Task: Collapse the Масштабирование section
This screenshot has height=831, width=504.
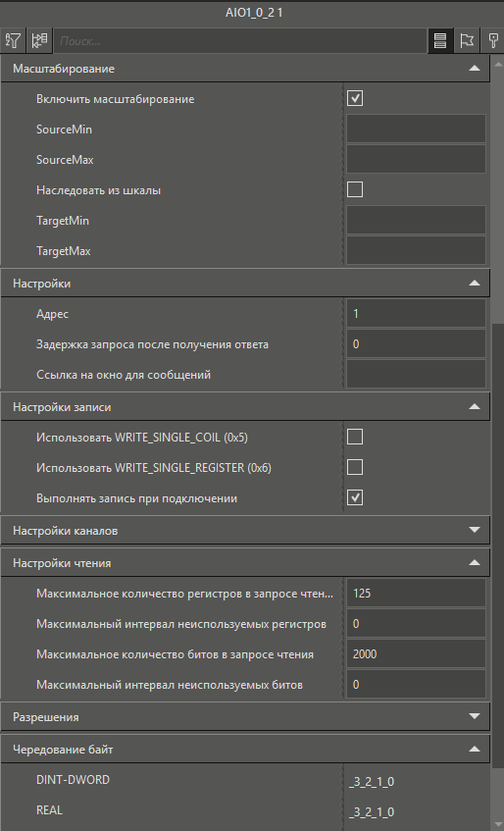Action: tap(475, 69)
